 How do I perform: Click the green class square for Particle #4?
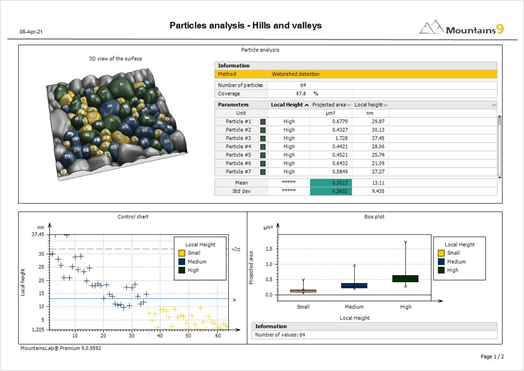pos(263,147)
